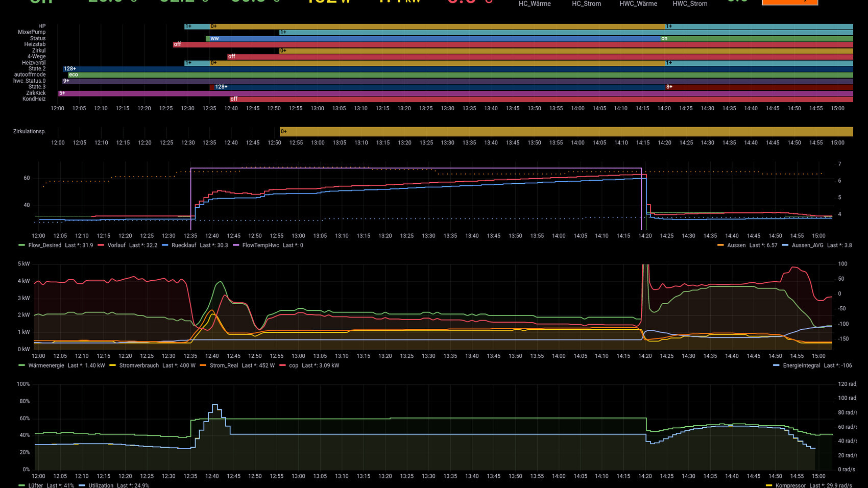Click the Aussen orange legend swatch
868x488 pixels.
pyautogui.click(x=720, y=246)
